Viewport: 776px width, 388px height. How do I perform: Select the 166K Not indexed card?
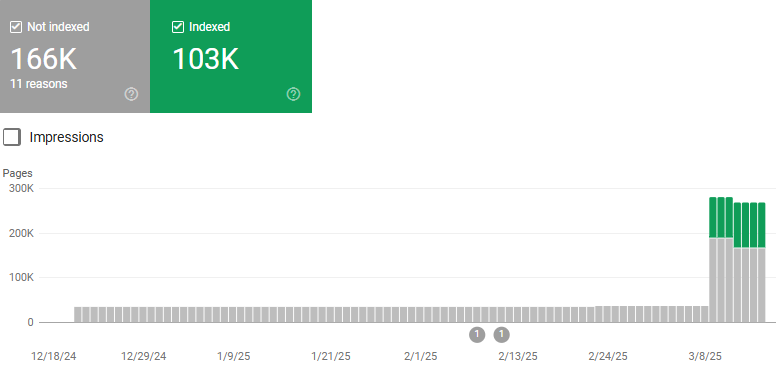pyautogui.click(x=75, y=56)
